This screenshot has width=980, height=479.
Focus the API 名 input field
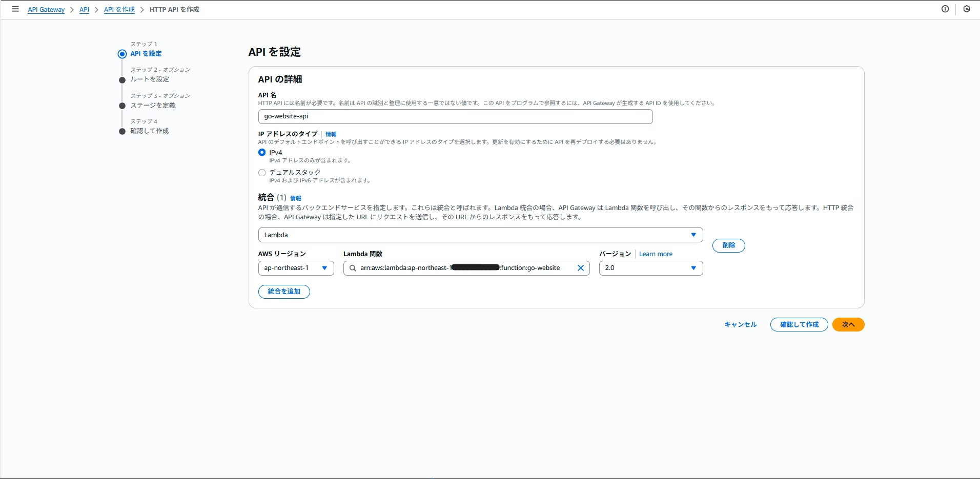tap(455, 116)
